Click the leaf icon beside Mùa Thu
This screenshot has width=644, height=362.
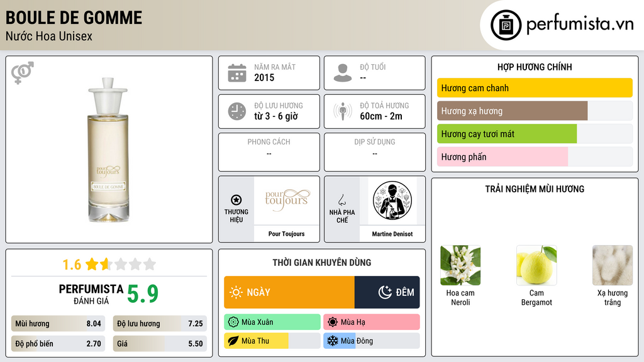point(233,341)
